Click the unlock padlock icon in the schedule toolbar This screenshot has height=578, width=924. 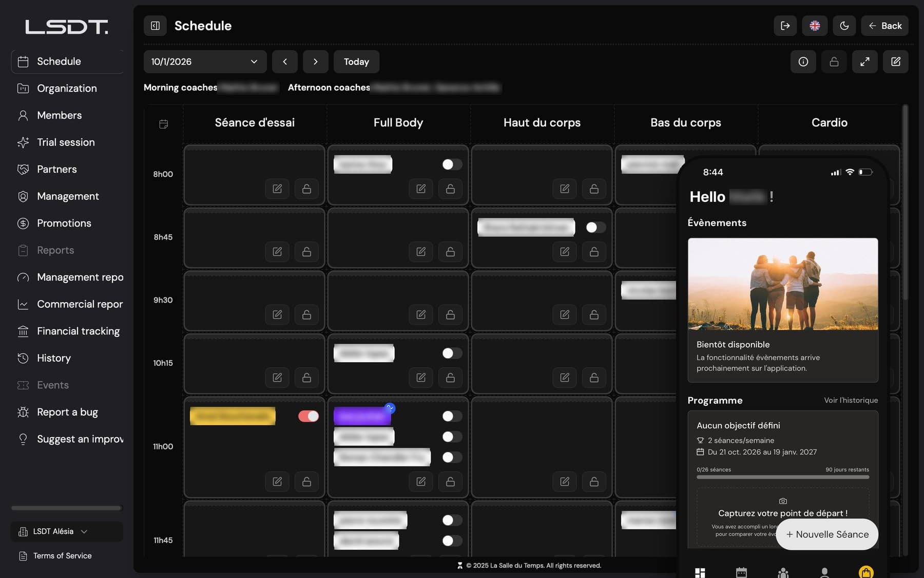pyautogui.click(x=834, y=62)
